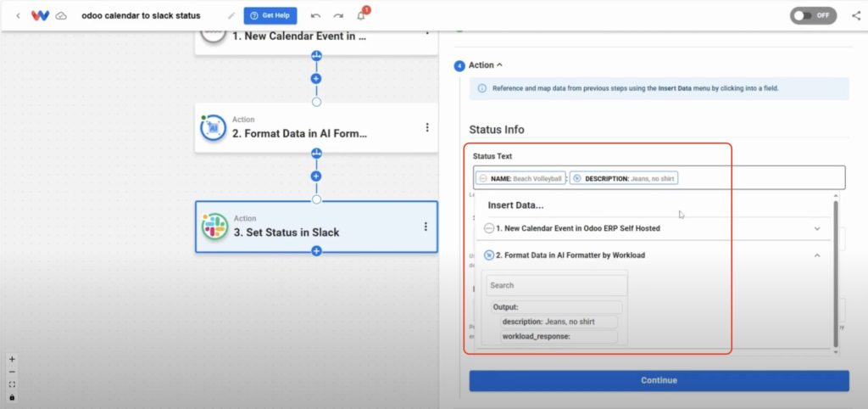Screen dimensions: 868x409
Task: Go back using the left chevron arrow
Action: [19, 15]
